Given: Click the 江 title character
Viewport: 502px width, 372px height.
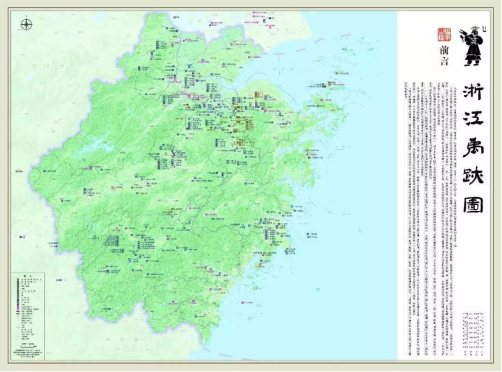Looking at the screenshot, I should click(473, 119).
